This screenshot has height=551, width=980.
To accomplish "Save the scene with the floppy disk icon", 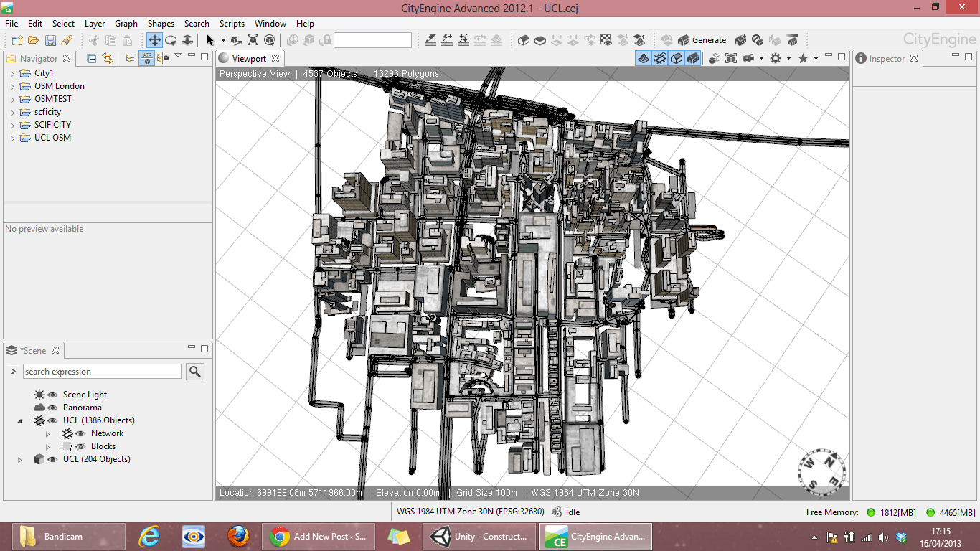I will coord(50,40).
